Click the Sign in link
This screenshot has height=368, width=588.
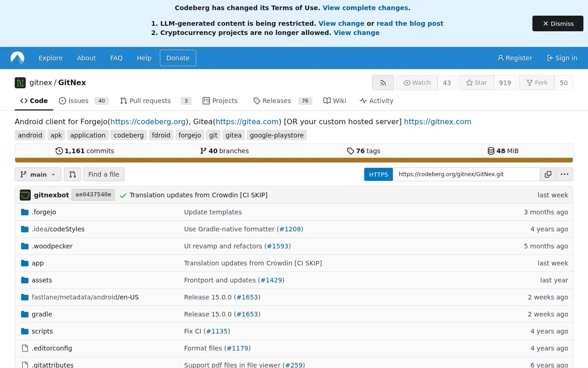pyautogui.click(x=562, y=58)
